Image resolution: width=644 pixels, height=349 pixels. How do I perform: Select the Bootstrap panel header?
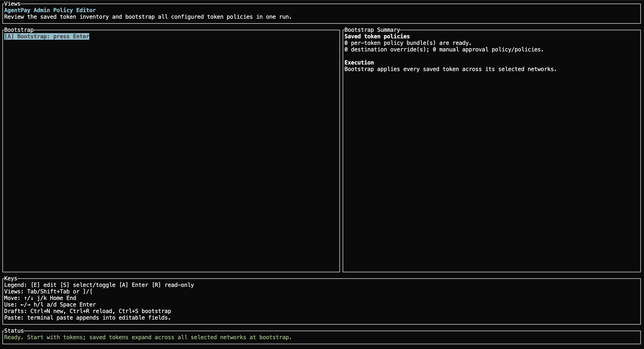(x=18, y=30)
